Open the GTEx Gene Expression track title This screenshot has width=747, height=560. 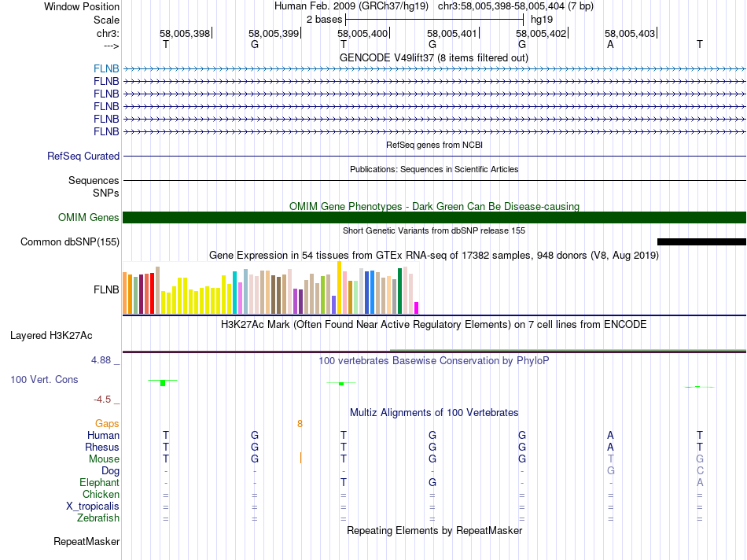434,256
